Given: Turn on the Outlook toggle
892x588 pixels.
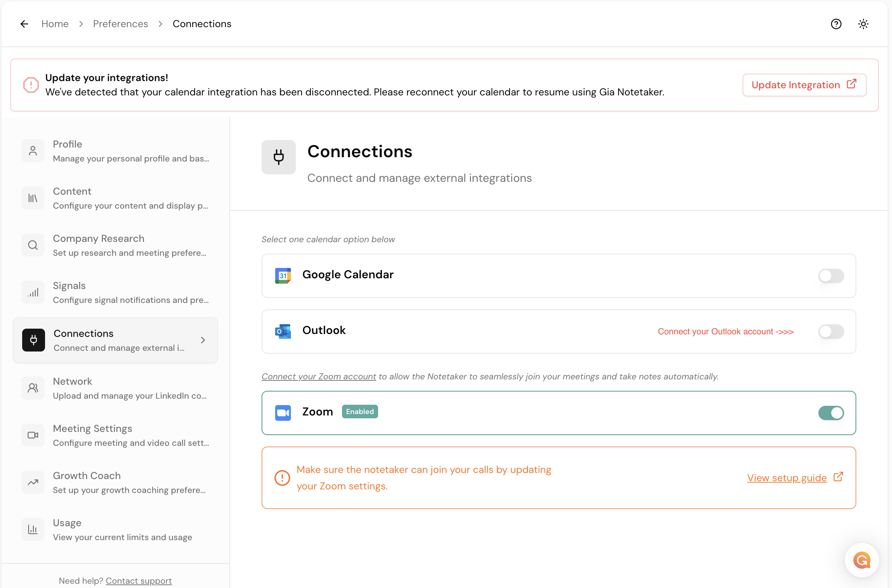Looking at the screenshot, I should click(x=831, y=332).
